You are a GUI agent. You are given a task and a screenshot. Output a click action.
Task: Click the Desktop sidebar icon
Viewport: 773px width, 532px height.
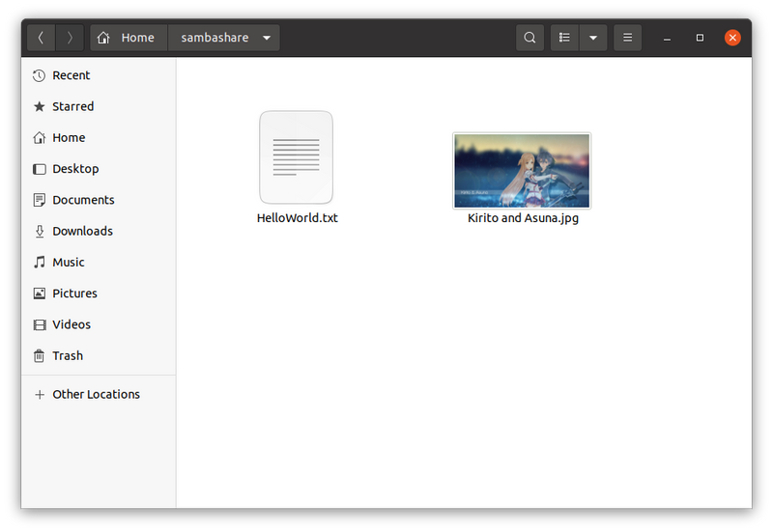39,169
